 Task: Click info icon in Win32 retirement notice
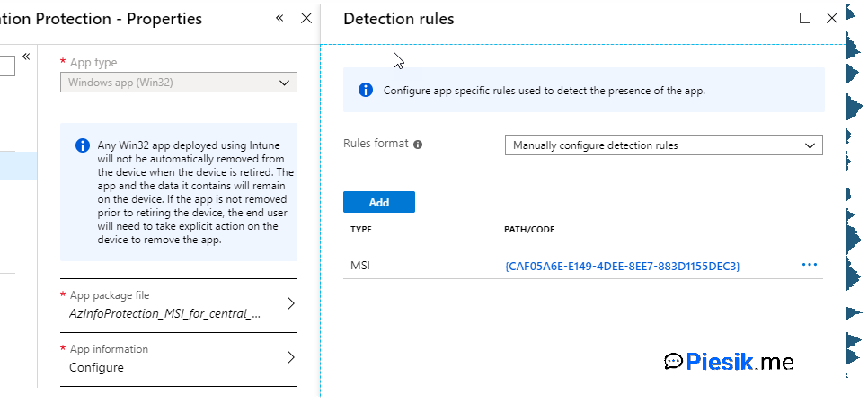(83, 145)
